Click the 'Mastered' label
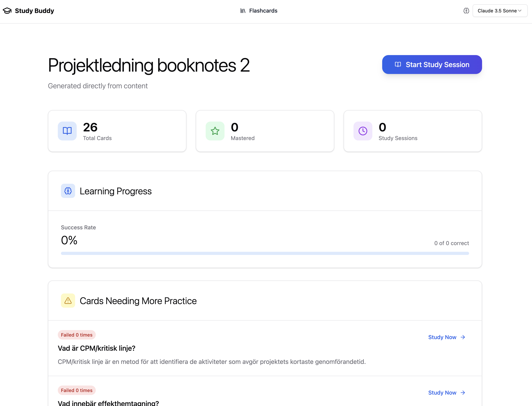 pos(243,138)
